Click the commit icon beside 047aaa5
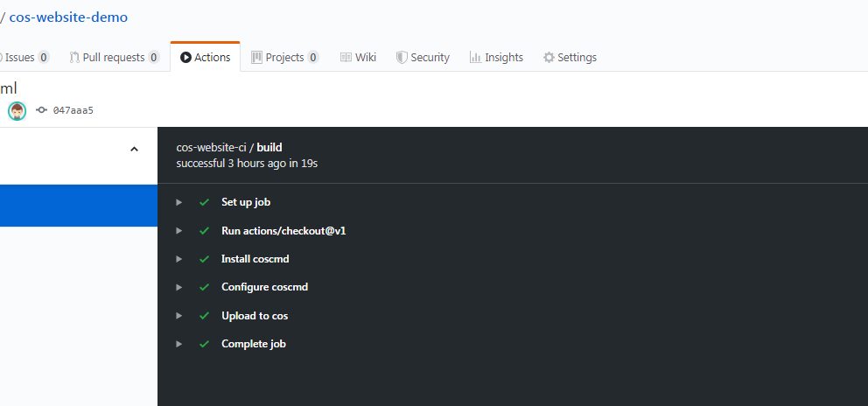Viewport: 868px width, 406px height. pos(41,110)
